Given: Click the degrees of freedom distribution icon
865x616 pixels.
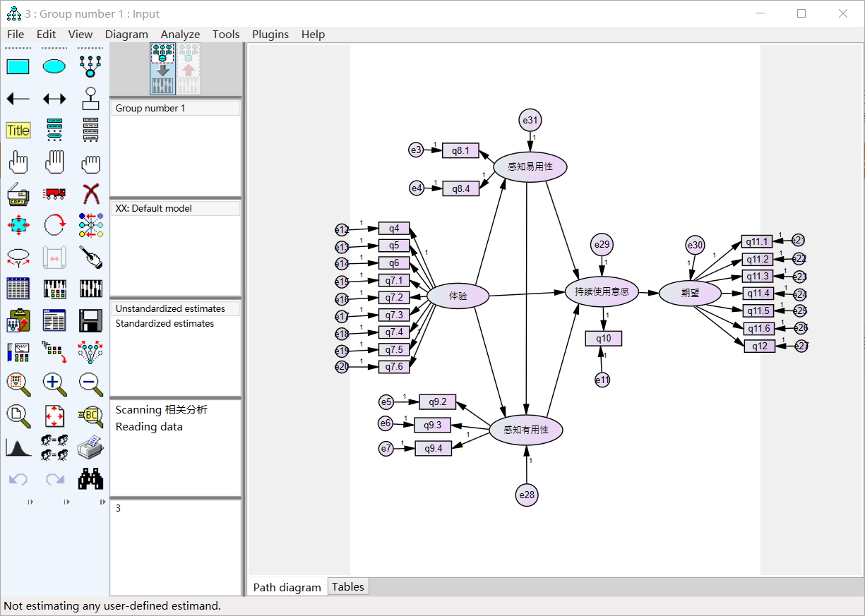Looking at the screenshot, I should [18, 447].
